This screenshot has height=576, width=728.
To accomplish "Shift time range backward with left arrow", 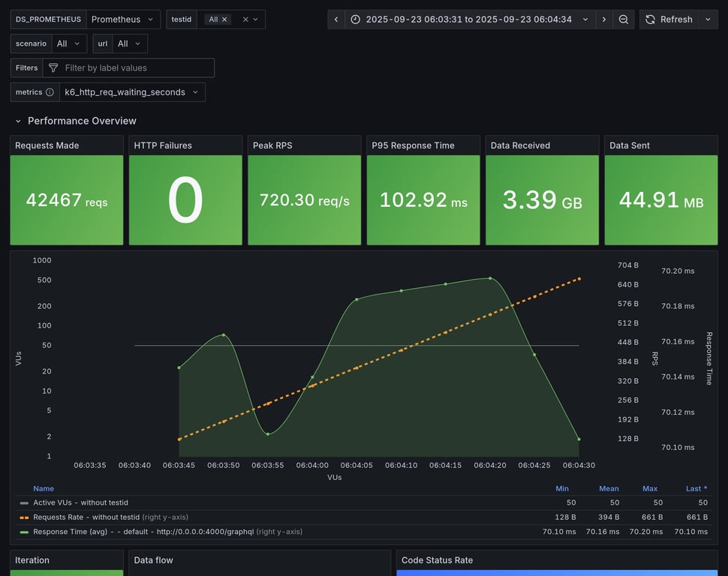I will [x=336, y=19].
